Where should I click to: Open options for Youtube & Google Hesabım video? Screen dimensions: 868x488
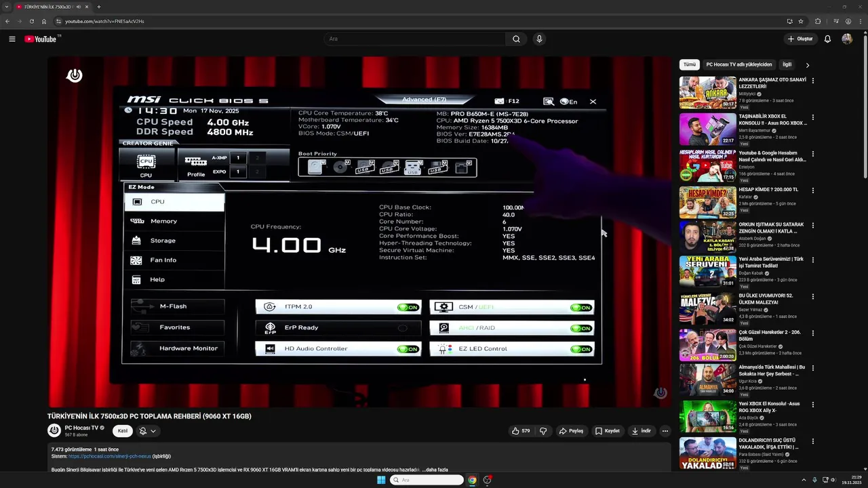[812, 153]
